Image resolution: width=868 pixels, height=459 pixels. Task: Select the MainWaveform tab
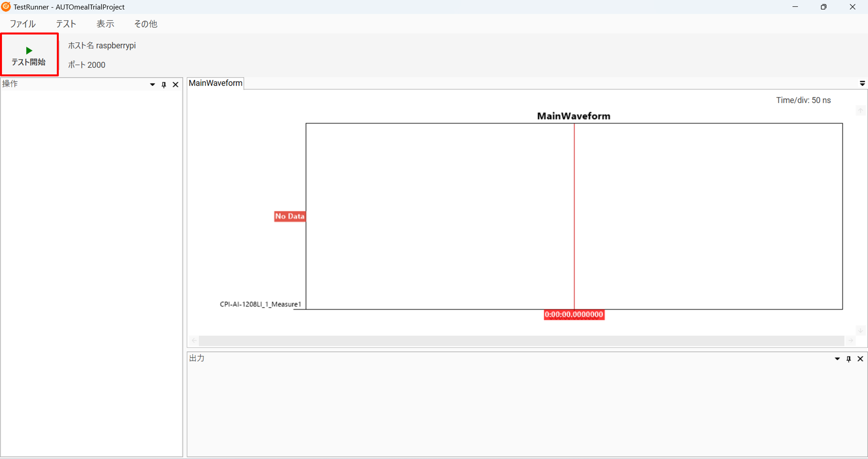pos(216,83)
